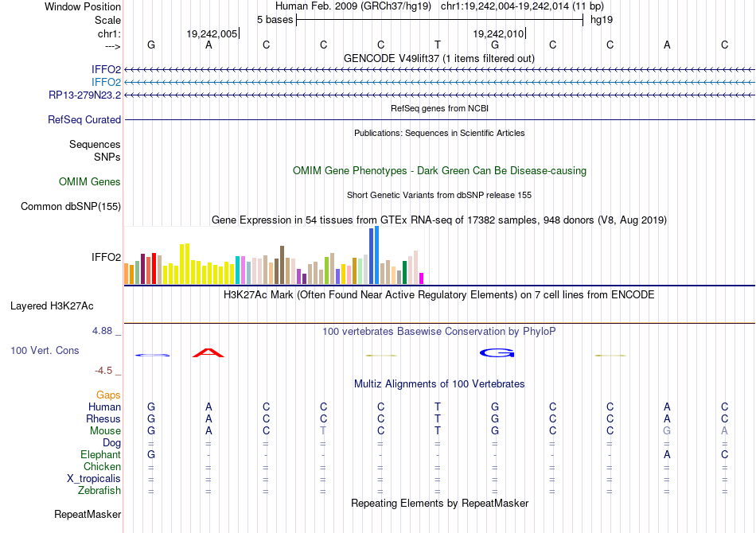
Task: Click the Sequences track label
Action: click(x=95, y=144)
